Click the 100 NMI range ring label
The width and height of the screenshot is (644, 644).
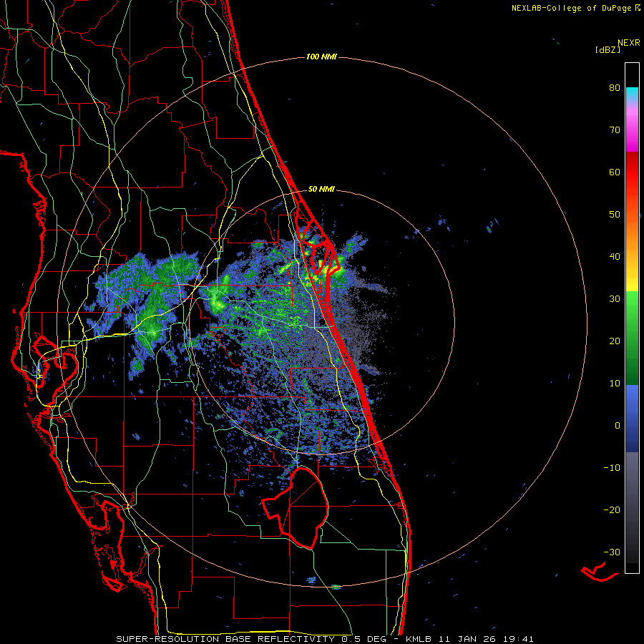point(321,57)
